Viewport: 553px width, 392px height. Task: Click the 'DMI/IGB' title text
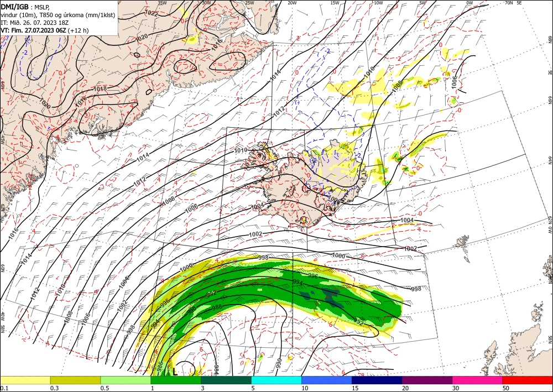pos(14,6)
